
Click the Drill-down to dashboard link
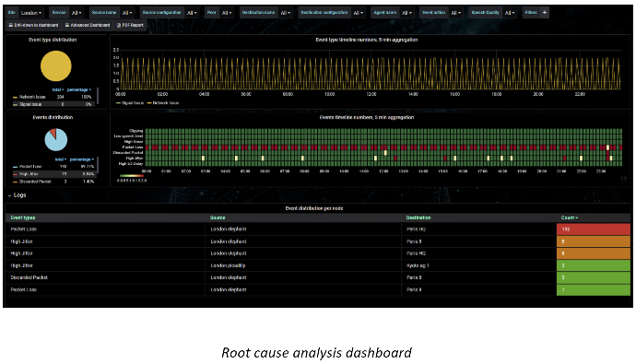(x=33, y=25)
